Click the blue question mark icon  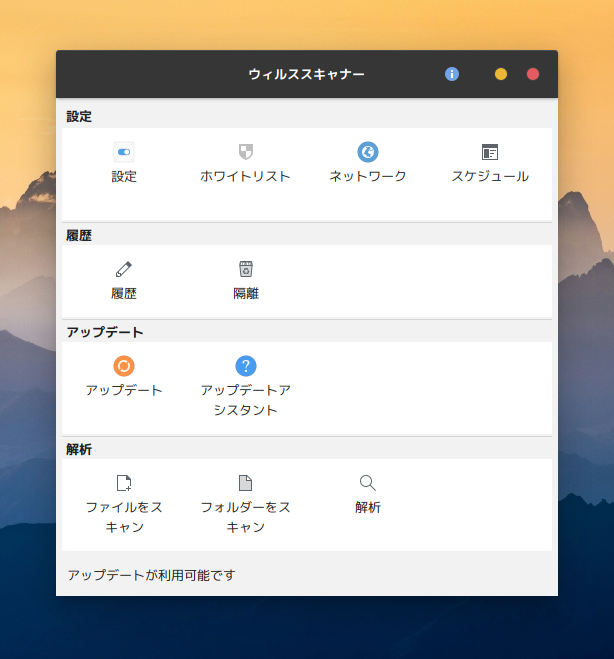pyautogui.click(x=246, y=366)
